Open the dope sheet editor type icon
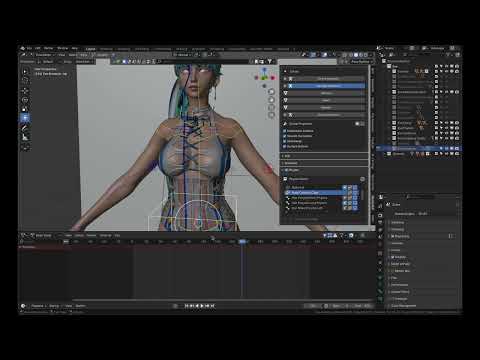This screenshot has height=360, width=480. click(x=24, y=235)
